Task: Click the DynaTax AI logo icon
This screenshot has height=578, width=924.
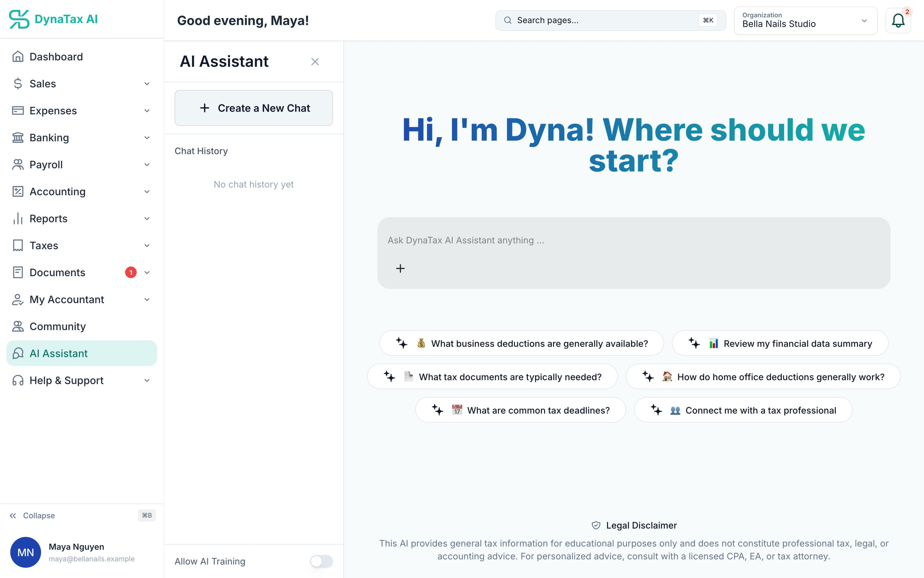Action: tap(19, 19)
